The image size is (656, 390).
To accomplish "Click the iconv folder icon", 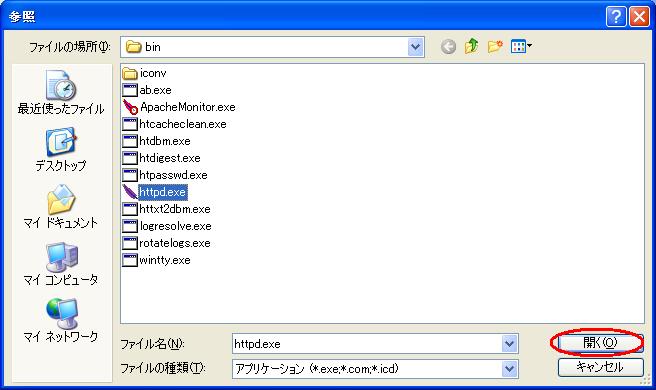I will [130, 73].
